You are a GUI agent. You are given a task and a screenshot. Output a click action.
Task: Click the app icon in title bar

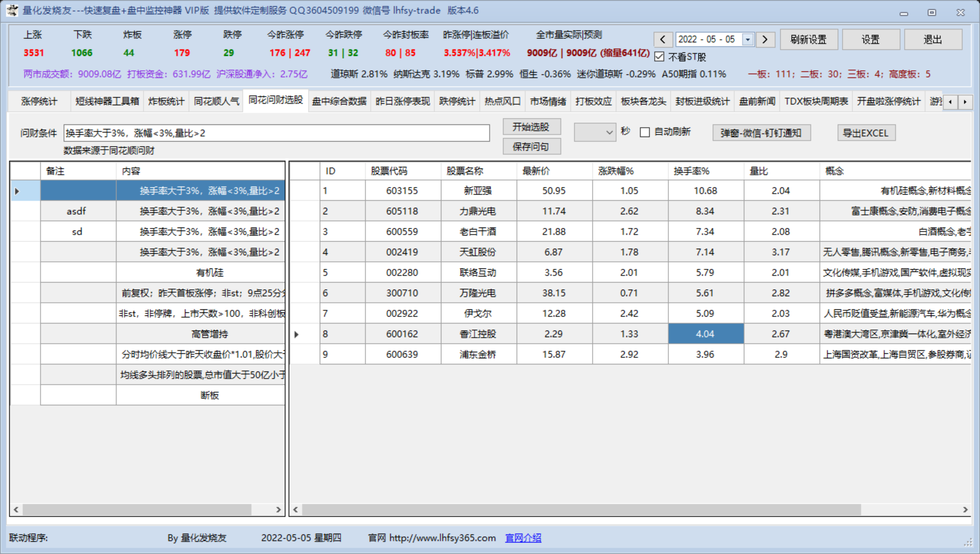(x=12, y=11)
